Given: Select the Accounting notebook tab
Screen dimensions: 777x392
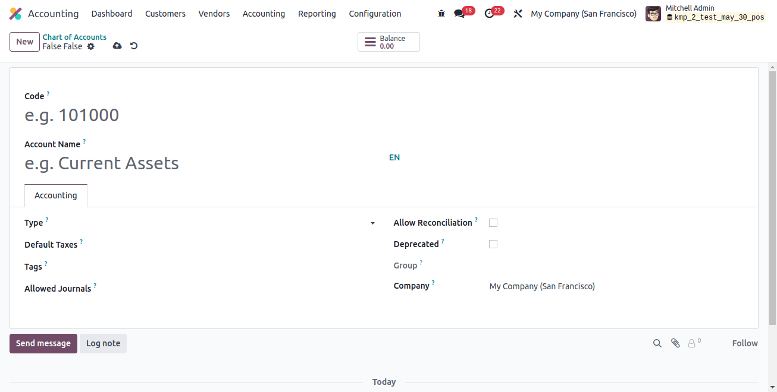Looking at the screenshot, I should (x=56, y=195).
